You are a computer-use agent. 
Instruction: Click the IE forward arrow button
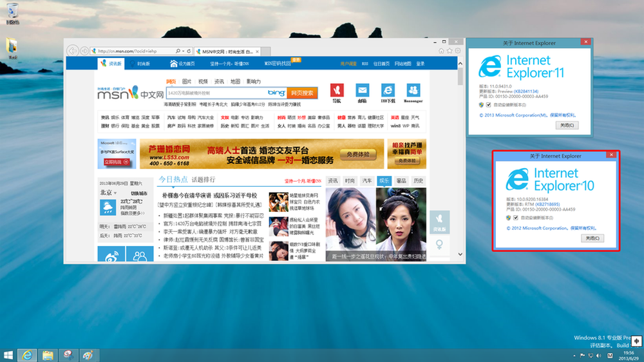84,51
